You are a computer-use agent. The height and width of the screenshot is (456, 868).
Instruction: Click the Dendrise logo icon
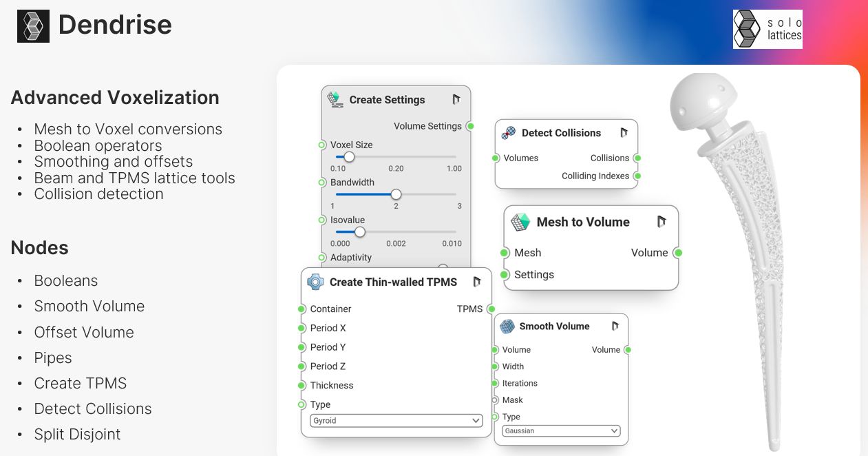point(33,26)
